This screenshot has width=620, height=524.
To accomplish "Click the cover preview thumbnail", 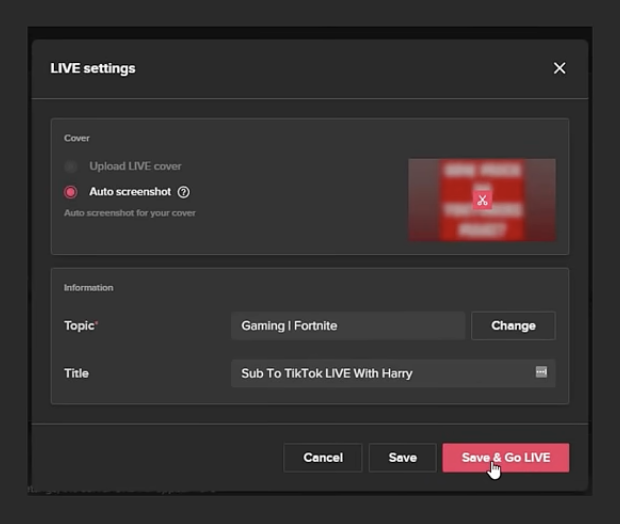I will click(x=482, y=200).
